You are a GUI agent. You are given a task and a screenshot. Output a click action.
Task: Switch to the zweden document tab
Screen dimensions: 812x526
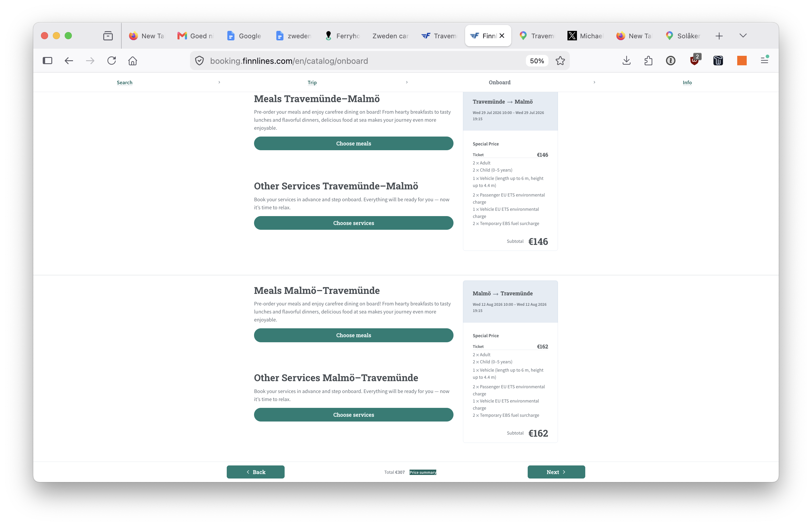pos(294,36)
